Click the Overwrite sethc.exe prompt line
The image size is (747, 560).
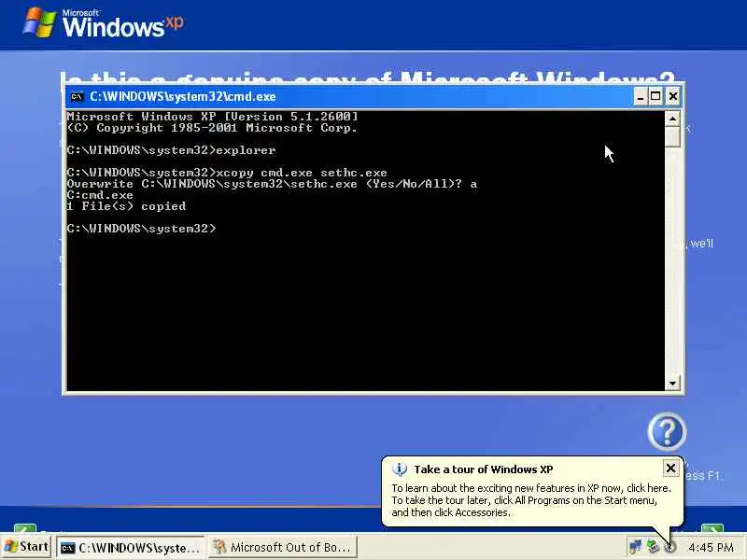point(272,184)
